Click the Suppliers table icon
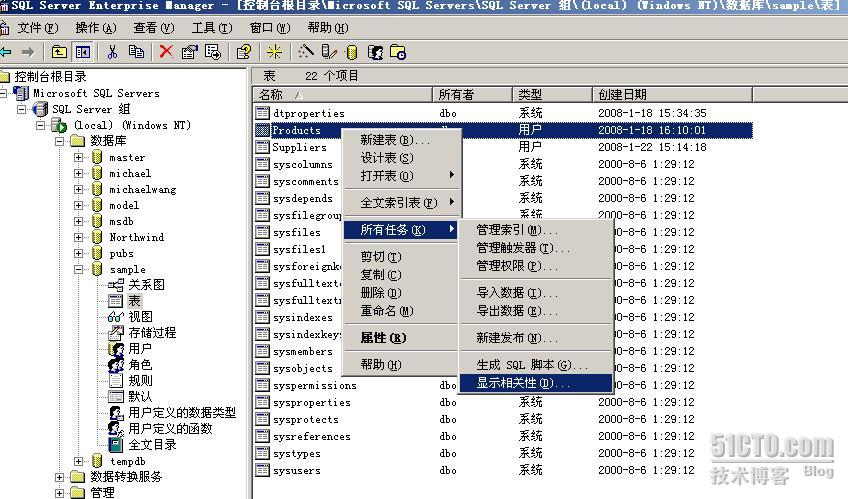848x499 pixels. [262, 147]
